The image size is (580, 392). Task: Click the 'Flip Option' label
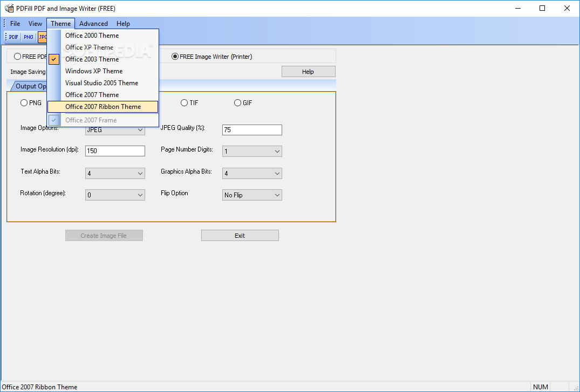(x=174, y=193)
